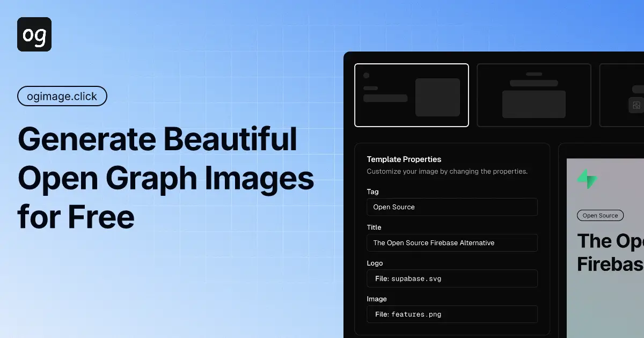Select the highlighted first template layout
The image size is (644, 338).
click(x=412, y=95)
